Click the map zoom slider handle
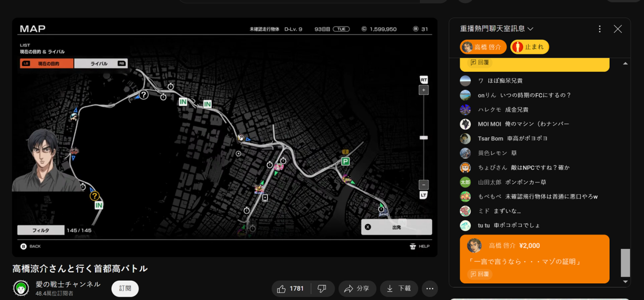This screenshot has height=300, width=644. point(423,138)
